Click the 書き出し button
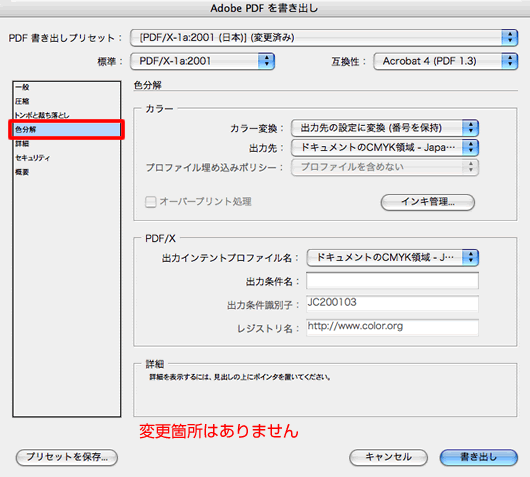 [479, 457]
